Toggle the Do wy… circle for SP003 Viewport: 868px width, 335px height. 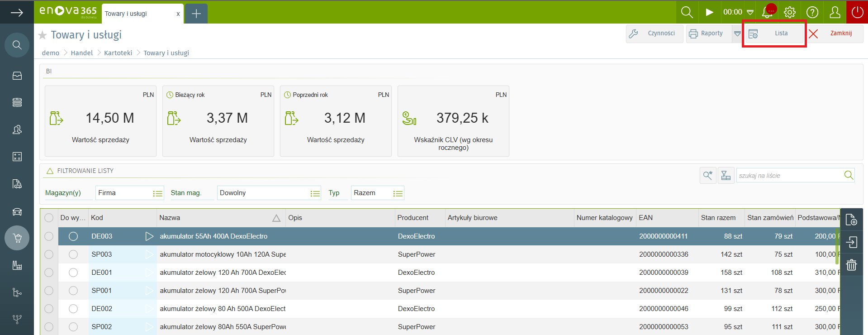pos(73,254)
